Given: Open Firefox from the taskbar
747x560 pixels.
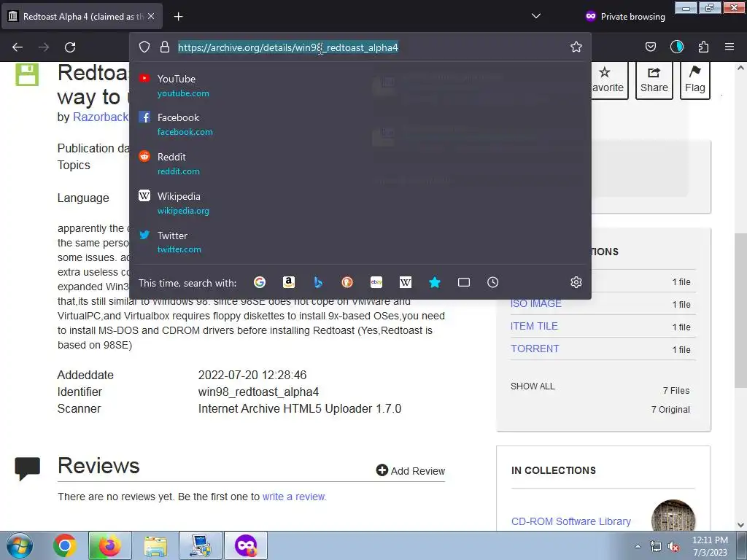Looking at the screenshot, I should [x=109, y=545].
